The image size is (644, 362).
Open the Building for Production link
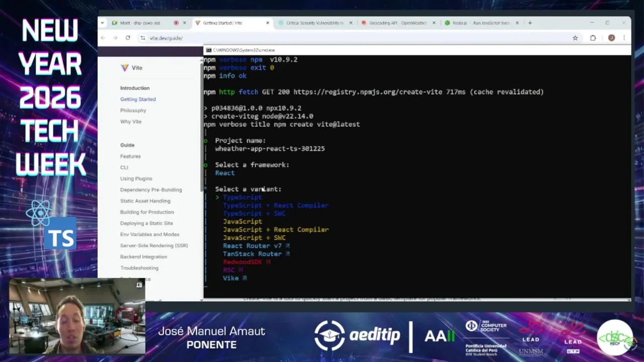coord(147,212)
